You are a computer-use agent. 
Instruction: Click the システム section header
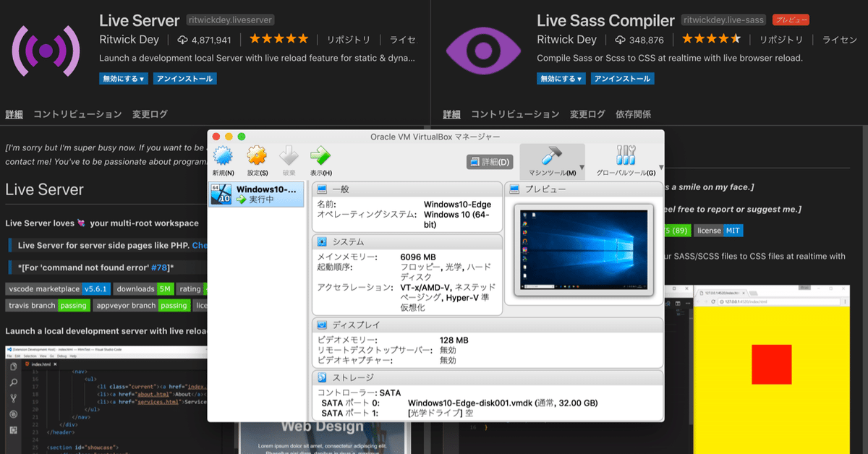(x=407, y=241)
